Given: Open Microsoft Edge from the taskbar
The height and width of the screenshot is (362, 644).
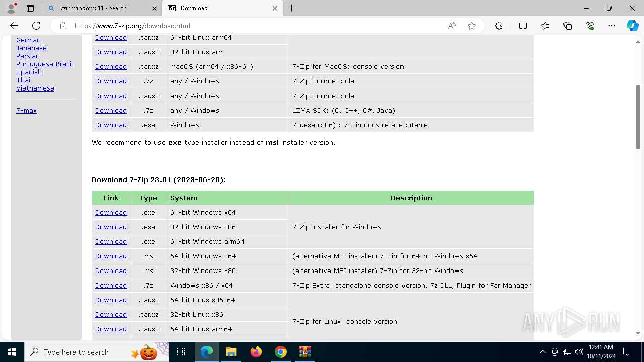Looking at the screenshot, I should pos(207,352).
